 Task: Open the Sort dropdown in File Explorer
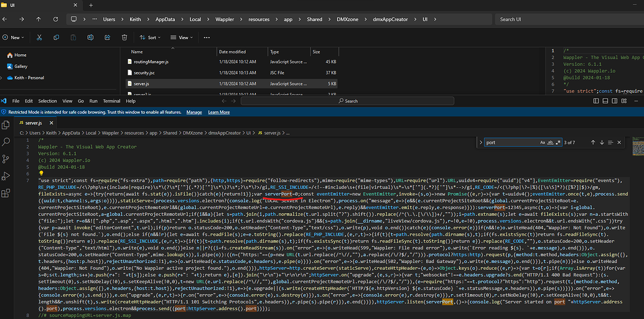click(150, 37)
